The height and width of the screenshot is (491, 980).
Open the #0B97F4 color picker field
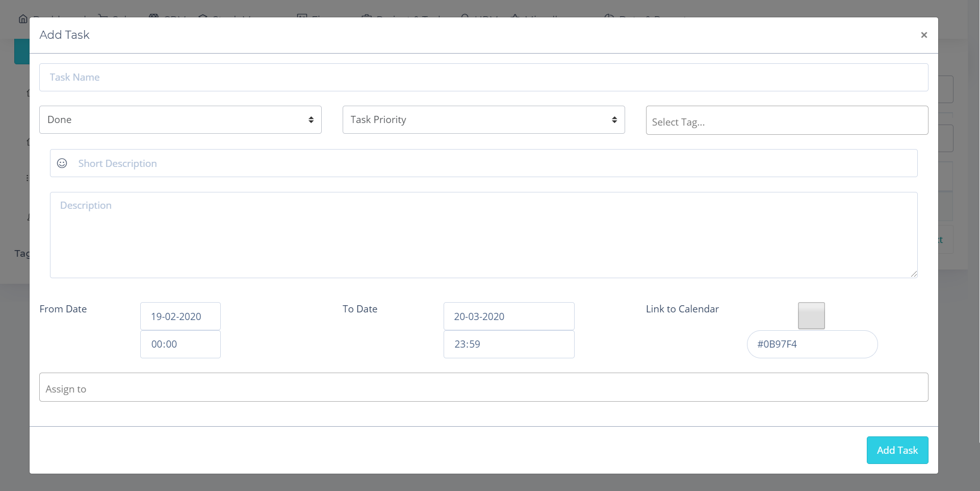click(812, 345)
